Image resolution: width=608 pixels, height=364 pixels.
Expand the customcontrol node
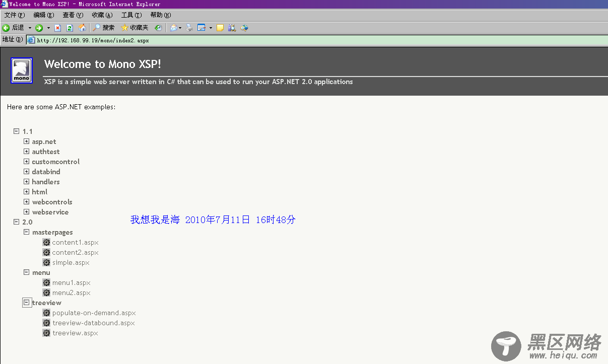pyautogui.click(x=26, y=161)
